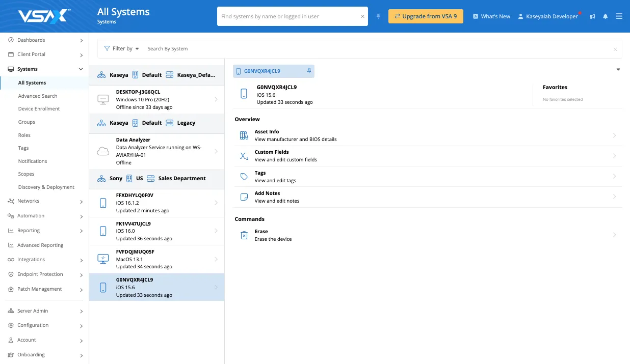This screenshot has height=364, width=630.
Task: Click the pin icon beside search box
Action: pyautogui.click(x=378, y=16)
